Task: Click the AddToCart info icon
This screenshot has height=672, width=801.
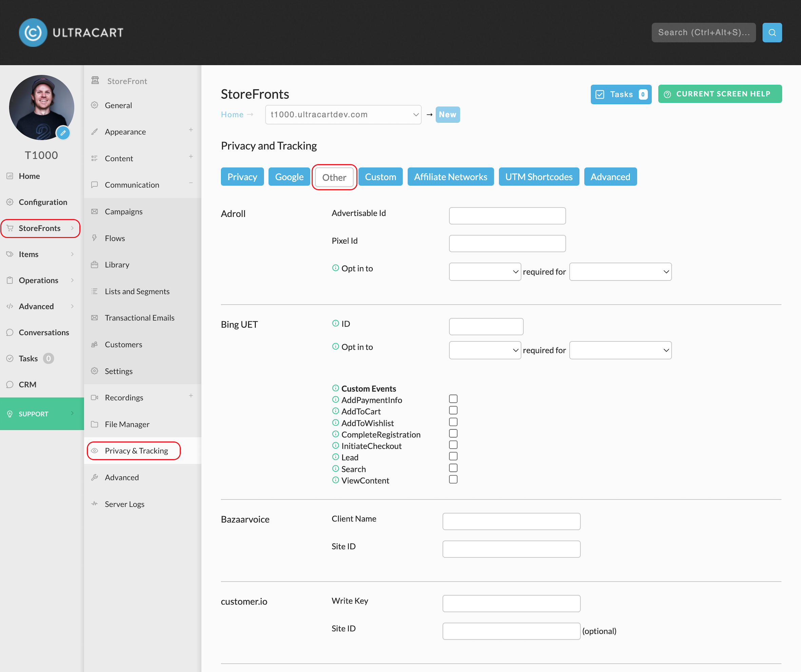Action: 335,411
